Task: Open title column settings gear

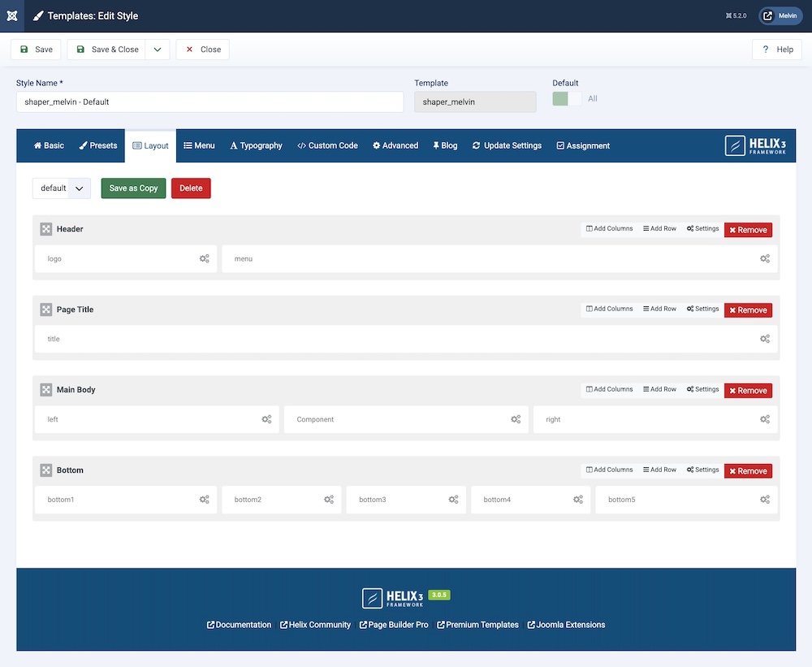Action: pos(764,339)
